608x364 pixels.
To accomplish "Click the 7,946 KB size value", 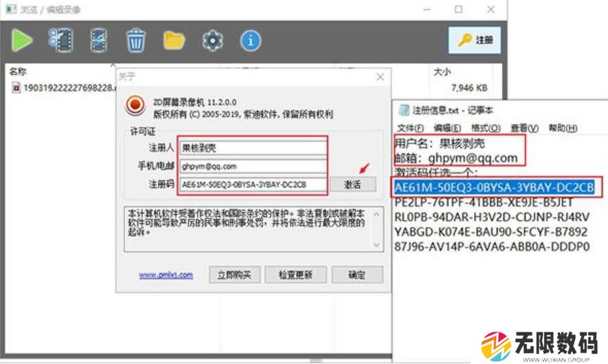I will pyautogui.click(x=469, y=88).
